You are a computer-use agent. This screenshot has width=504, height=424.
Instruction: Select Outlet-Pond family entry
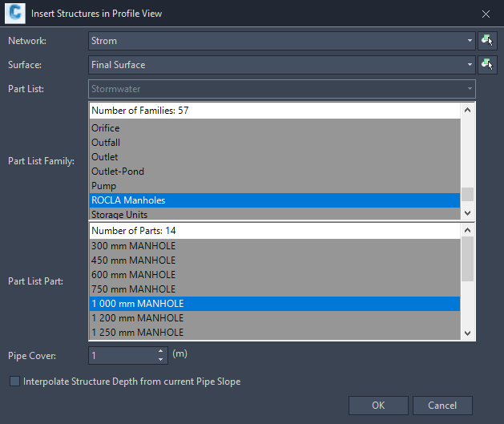point(275,172)
